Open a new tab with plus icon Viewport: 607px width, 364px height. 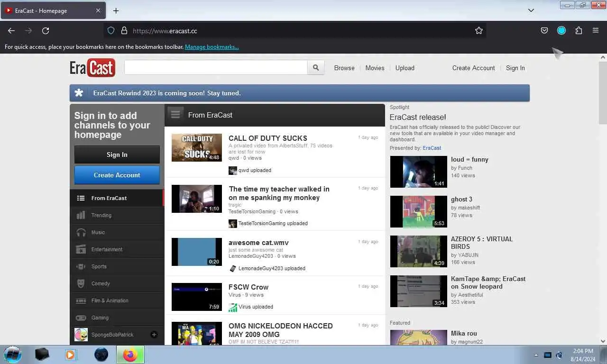[116, 10]
